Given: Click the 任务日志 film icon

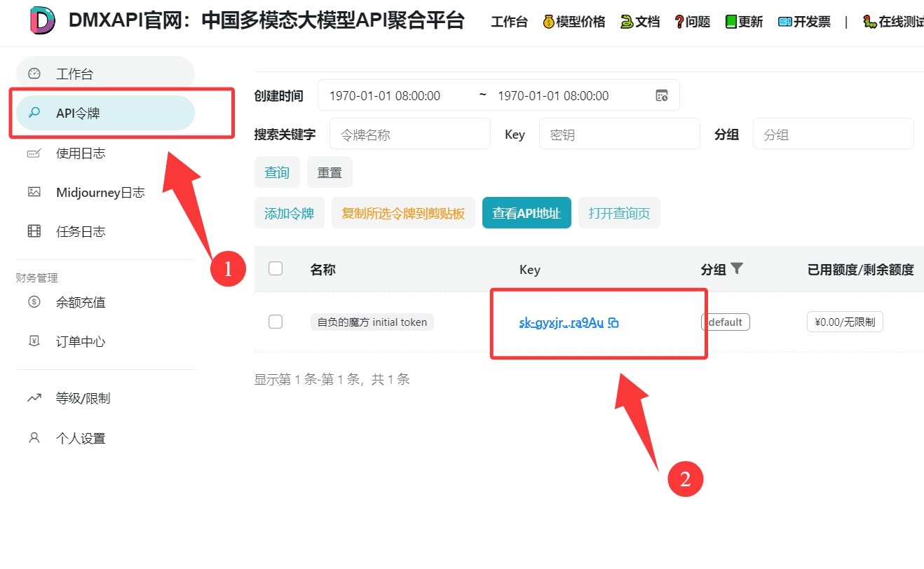Looking at the screenshot, I should (34, 231).
